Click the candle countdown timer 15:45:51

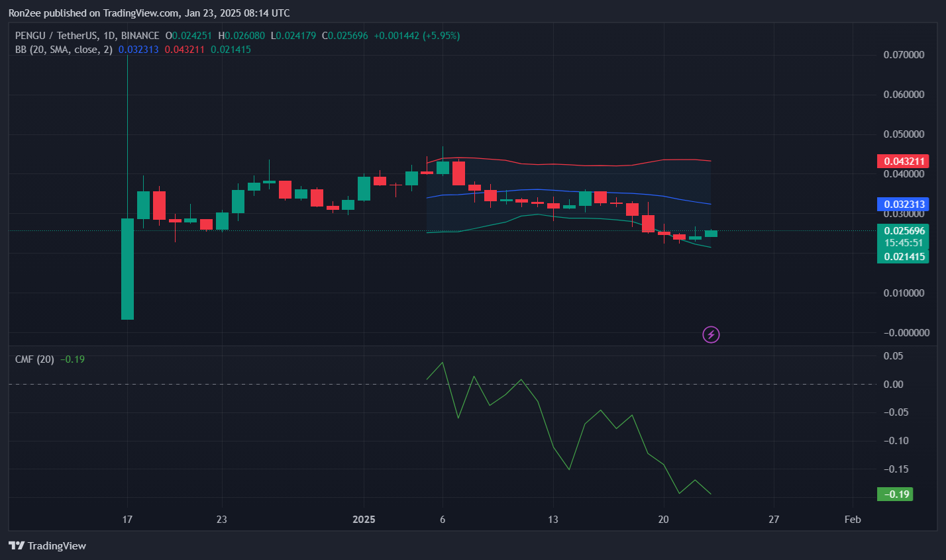[x=902, y=243]
